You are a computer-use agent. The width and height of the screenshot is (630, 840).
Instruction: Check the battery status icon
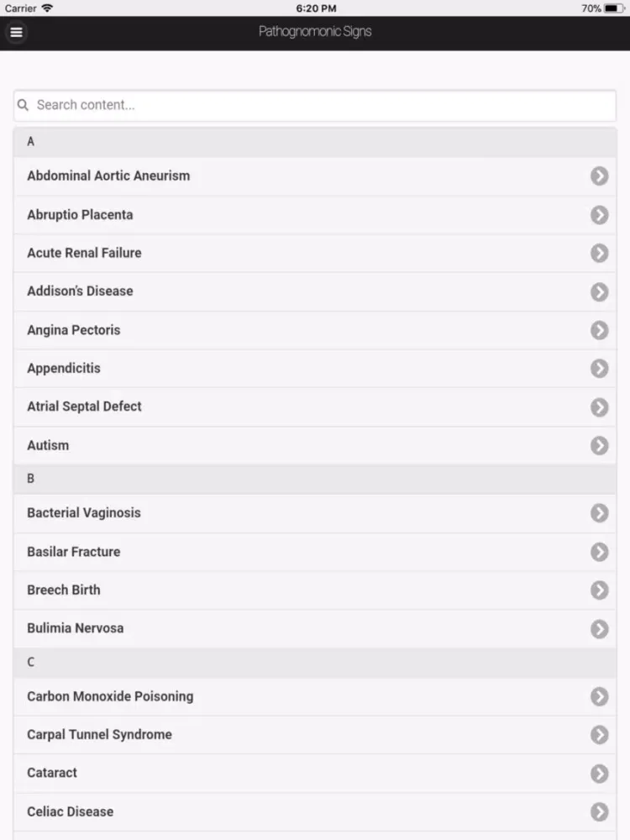tap(615, 8)
